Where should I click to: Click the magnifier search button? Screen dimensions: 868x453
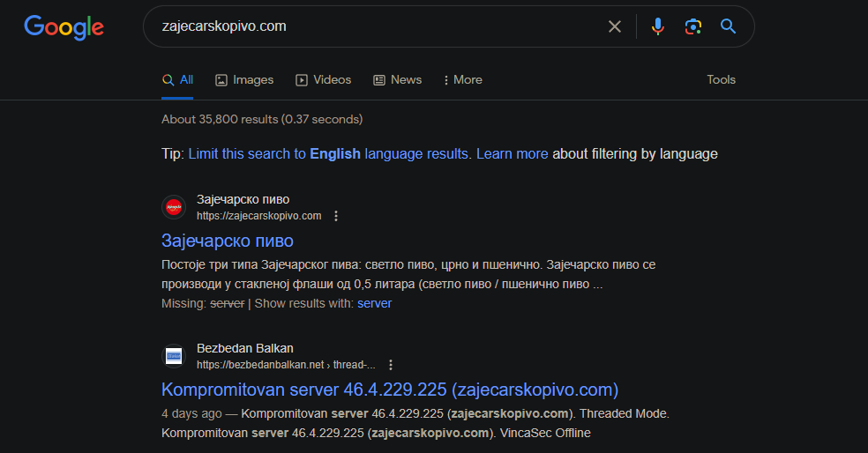click(x=728, y=26)
